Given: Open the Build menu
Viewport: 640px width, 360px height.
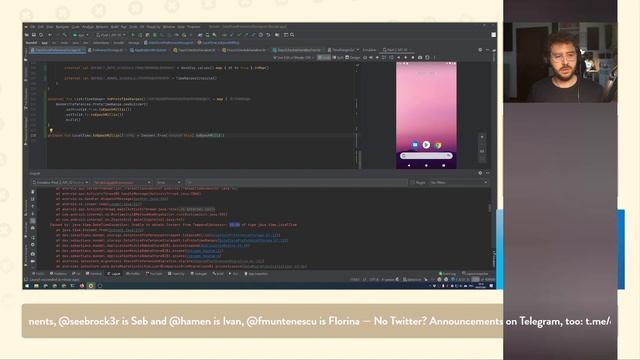Looking at the screenshot, I should click(x=114, y=27).
